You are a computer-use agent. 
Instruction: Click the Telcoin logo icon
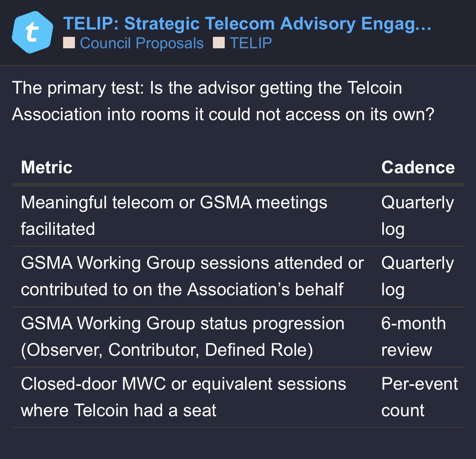pos(32,32)
